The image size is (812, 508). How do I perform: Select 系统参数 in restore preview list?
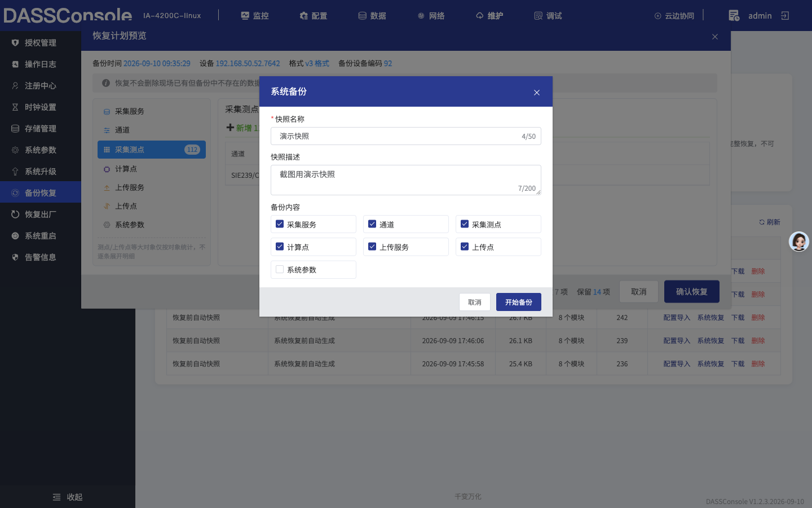click(152, 225)
